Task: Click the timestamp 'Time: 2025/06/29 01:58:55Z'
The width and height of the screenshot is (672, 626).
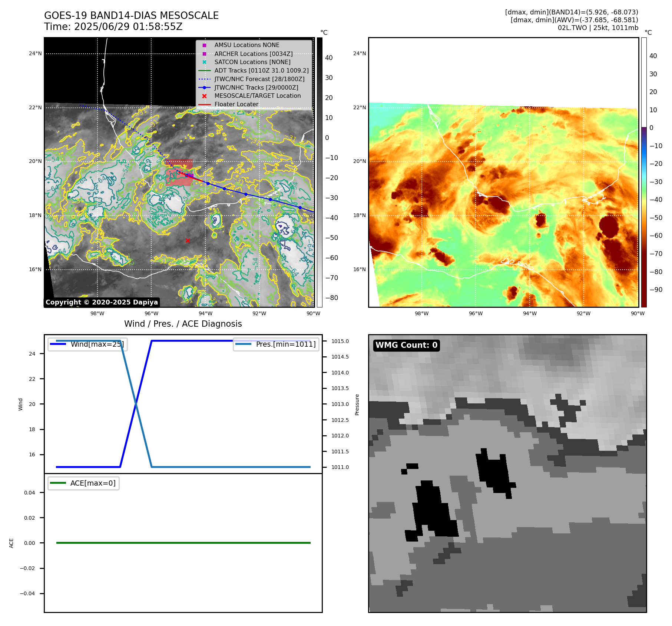Action: pos(113,27)
